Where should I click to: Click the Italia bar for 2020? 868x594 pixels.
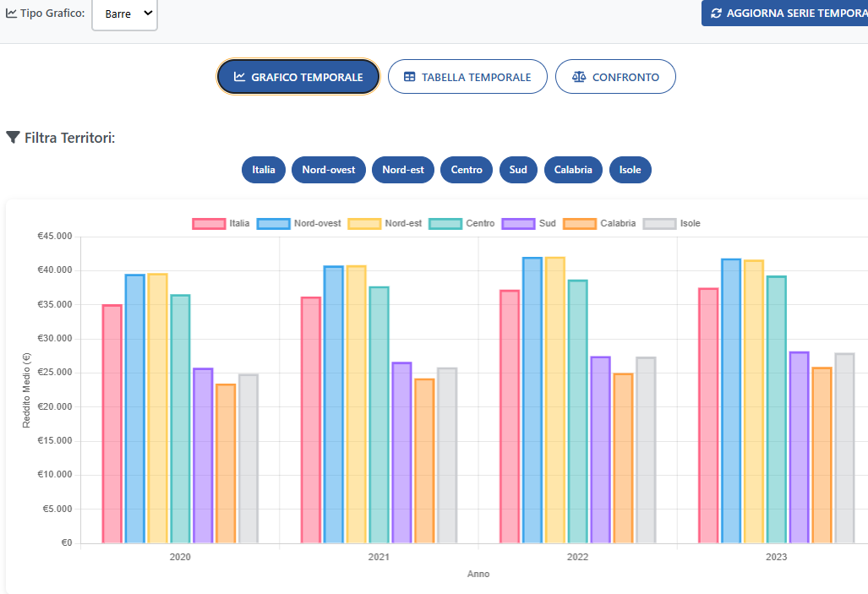tap(112, 424)
